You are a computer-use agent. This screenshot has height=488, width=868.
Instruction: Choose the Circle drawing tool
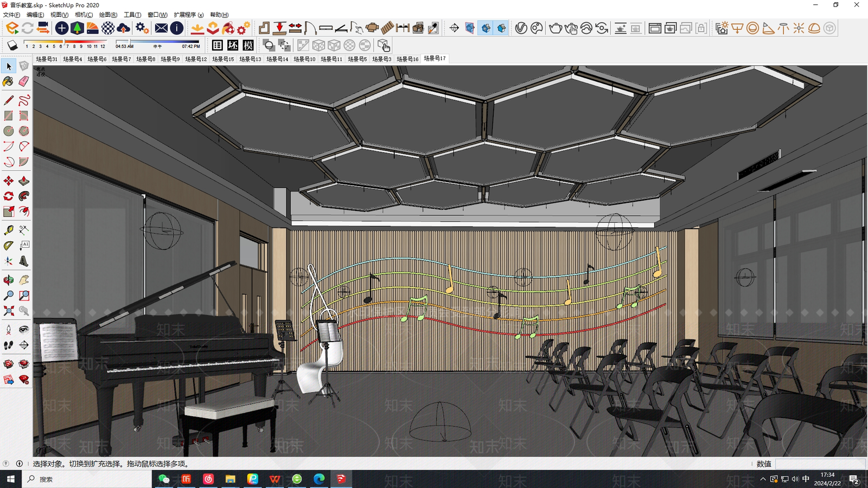(x=9, y=131)
